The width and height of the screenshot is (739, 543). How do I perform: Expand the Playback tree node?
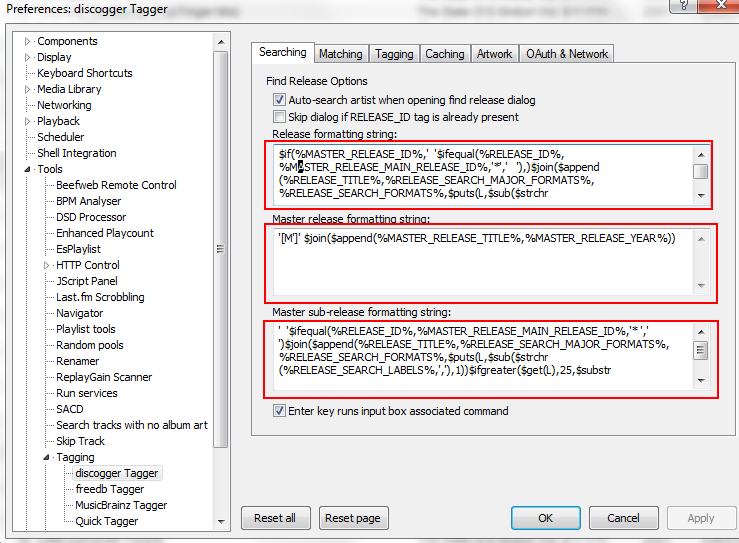pos(27,122)
